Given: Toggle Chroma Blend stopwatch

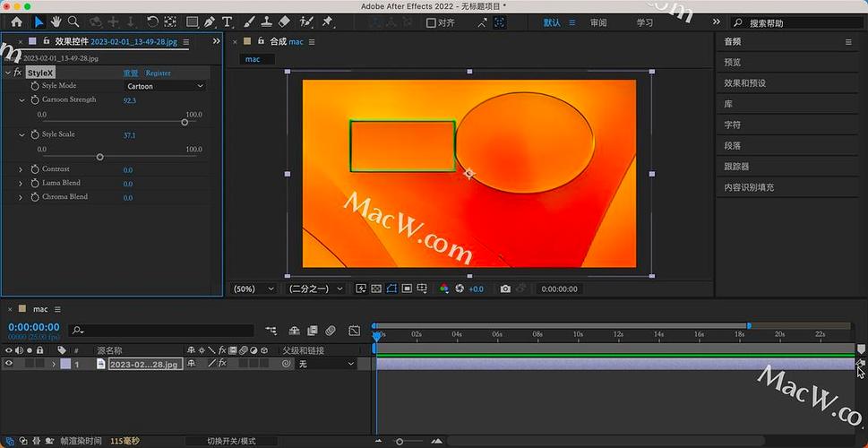Looking at the screenshot, I should [x=35, y=197].
